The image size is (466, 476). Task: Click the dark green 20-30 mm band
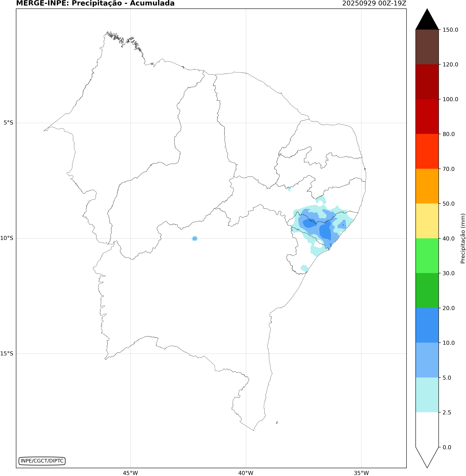coord(427,290)
